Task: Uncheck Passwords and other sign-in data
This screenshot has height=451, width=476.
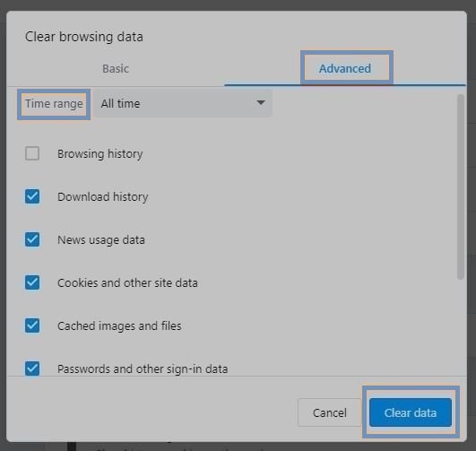Action: tap(32, 369)
